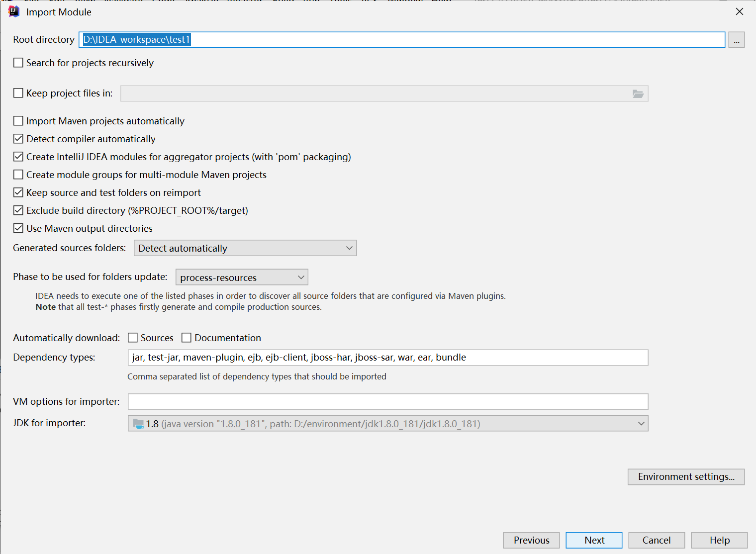Open the Phase to be used dropdown
The width and height of the screenshot is (756, 554).
coord(242,277)
